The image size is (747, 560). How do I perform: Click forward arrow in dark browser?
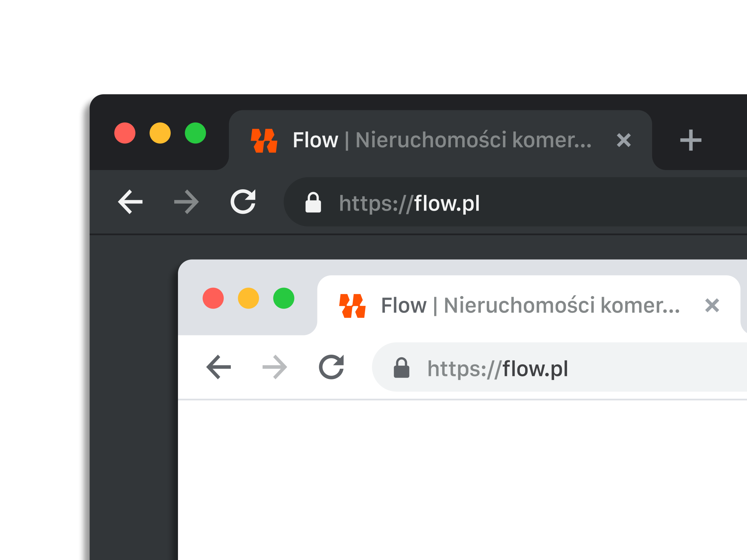pyautogui.click(x=186, y=202)
